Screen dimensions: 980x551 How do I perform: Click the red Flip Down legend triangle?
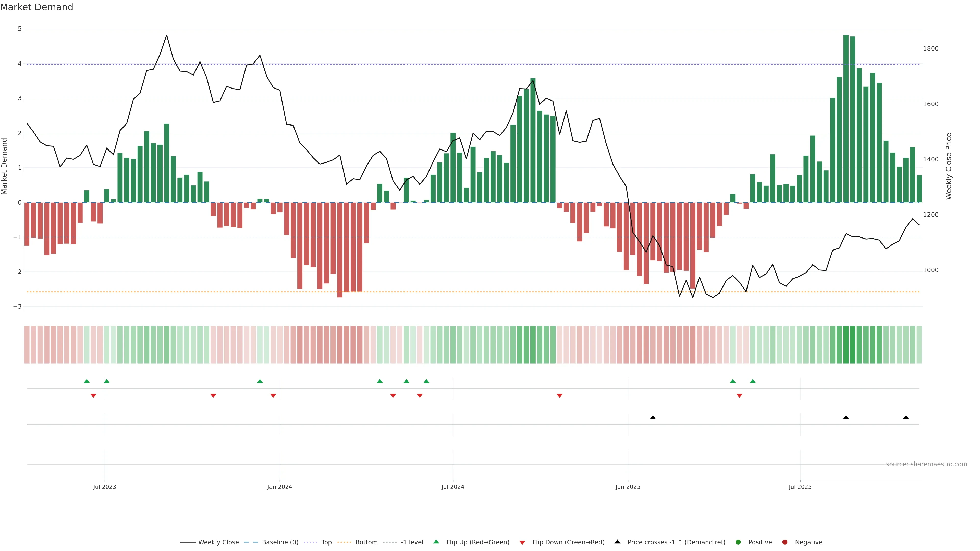pos(522,543)
